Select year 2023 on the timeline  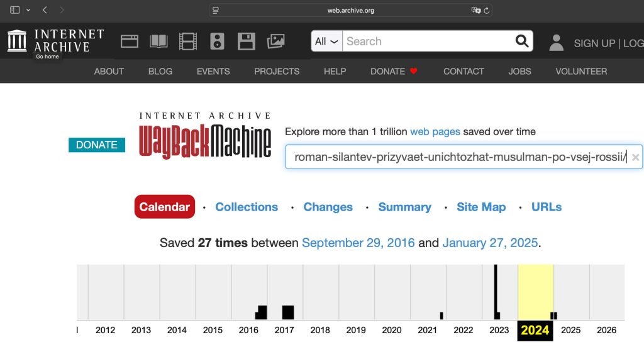499,330
